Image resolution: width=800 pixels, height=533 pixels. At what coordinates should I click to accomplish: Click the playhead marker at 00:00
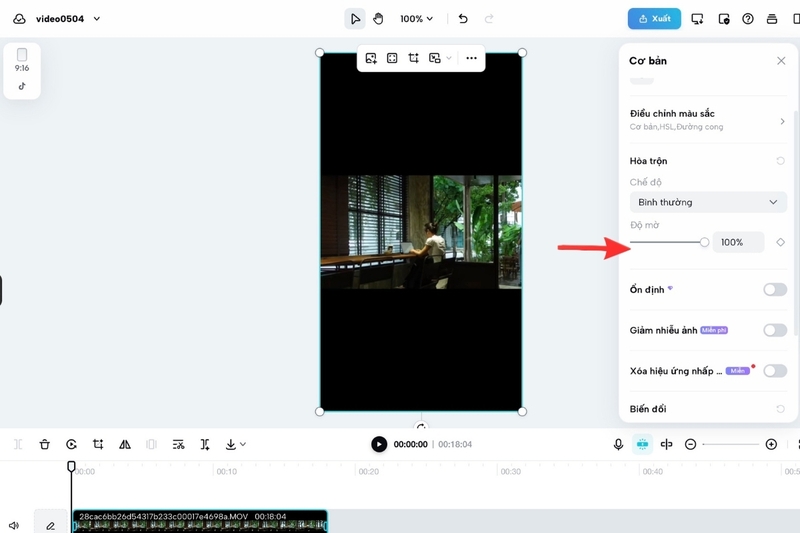pyautogui.click(x=71, y=466)
